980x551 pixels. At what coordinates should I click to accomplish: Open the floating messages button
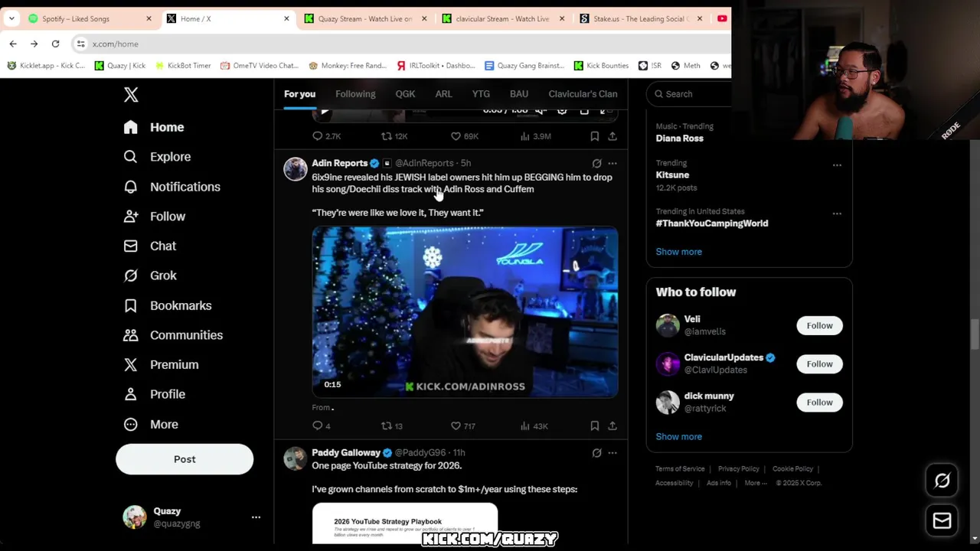click(942, 521)
